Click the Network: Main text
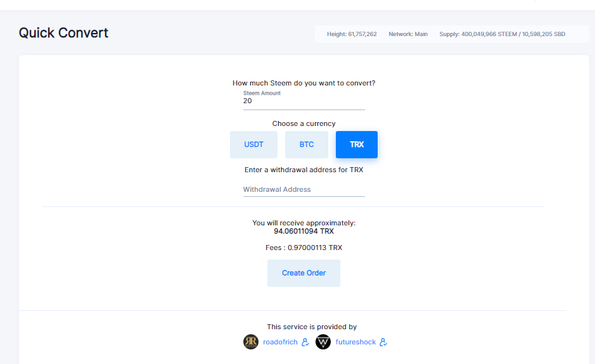 tap(408, 34)
